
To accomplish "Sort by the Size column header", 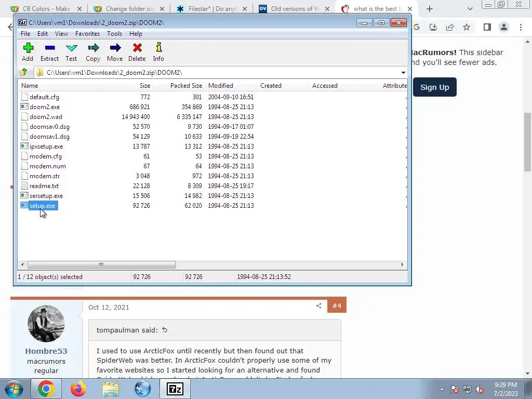I will (x=127, y=86).
